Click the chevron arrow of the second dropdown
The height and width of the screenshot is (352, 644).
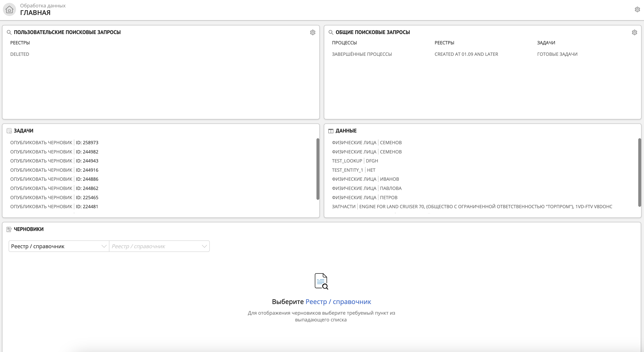pyautogui.click(x=204, y=246)
